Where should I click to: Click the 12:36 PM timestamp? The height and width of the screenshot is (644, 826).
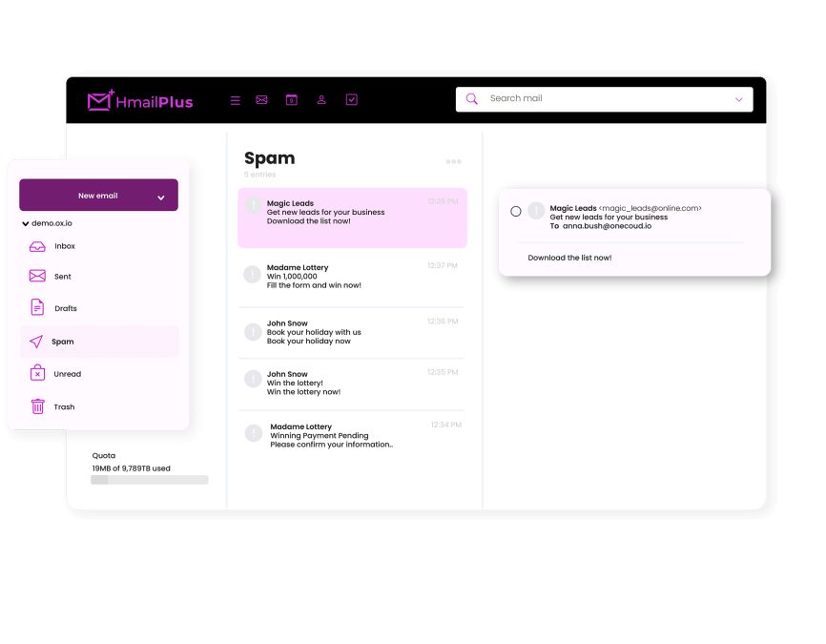(x=443, y=322)
